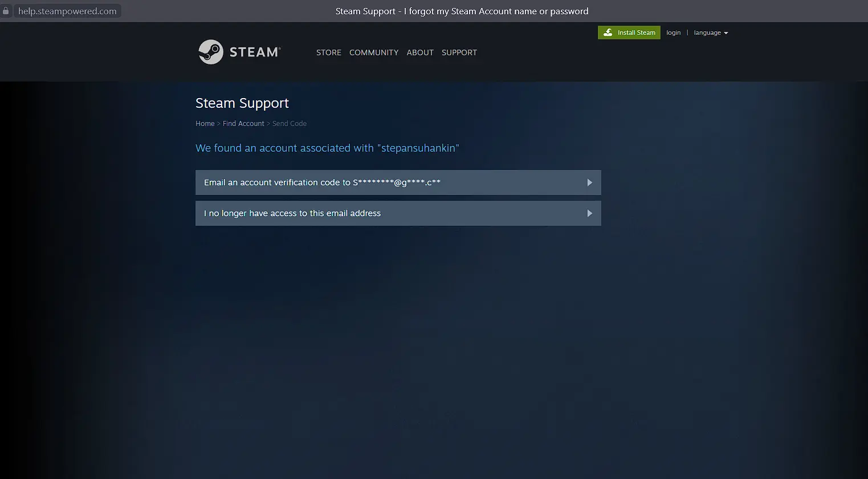Click the help.steampowered.com address field
The height and width of the screenshot is (479, 868).
coord(67,11)
